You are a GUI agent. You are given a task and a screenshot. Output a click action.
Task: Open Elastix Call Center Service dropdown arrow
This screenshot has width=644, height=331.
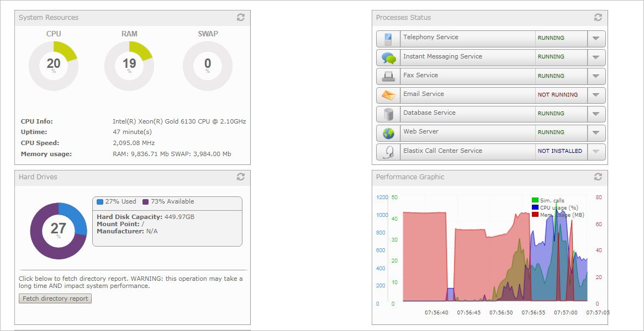597,152
